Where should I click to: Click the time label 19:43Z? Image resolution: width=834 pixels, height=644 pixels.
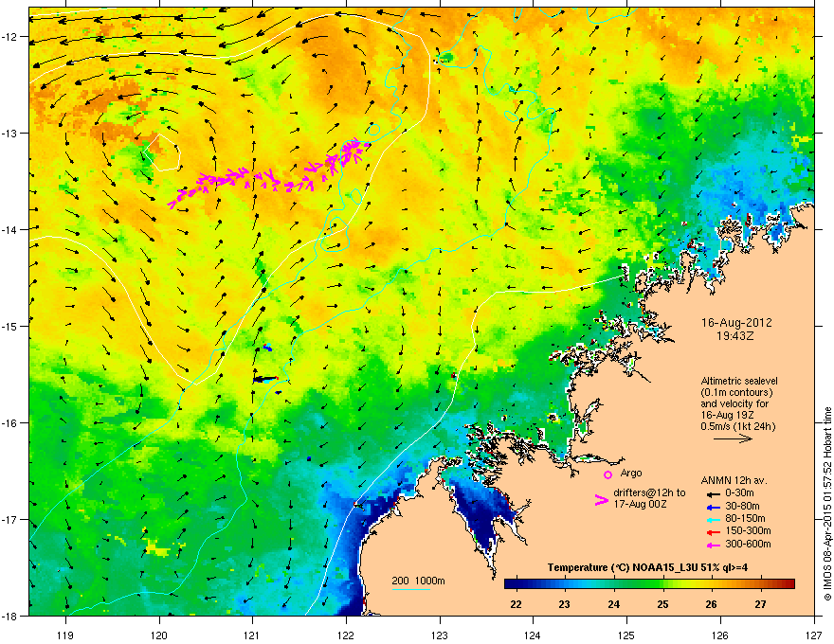(735, 336)
